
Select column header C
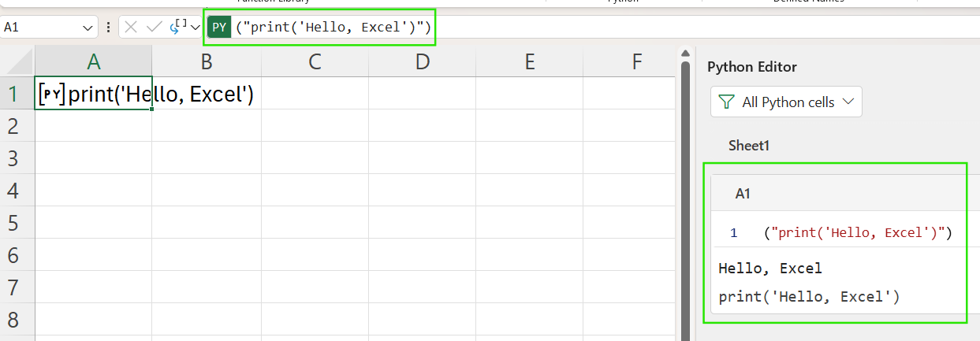315,61
